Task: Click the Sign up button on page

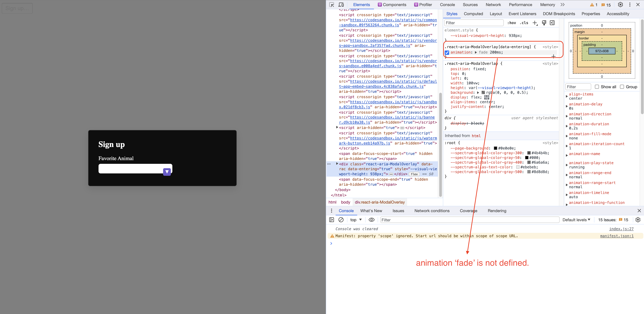Action: [x=17, y=8]
